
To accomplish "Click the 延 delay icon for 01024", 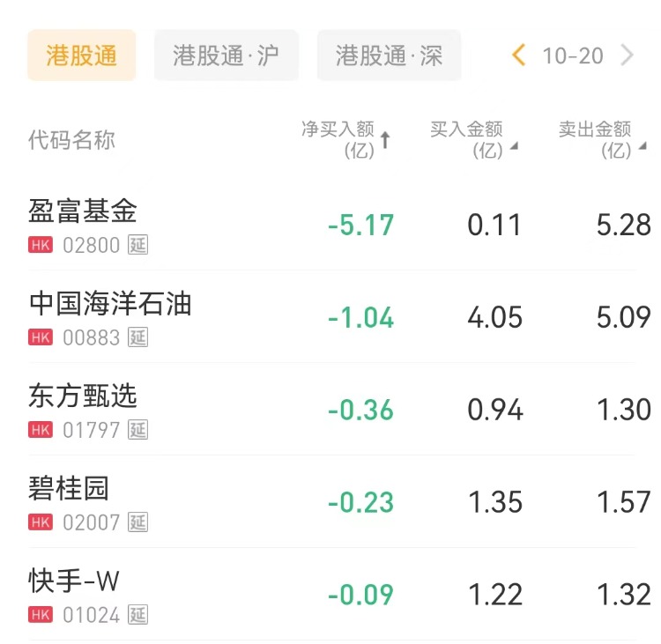I will pos(137,615).
